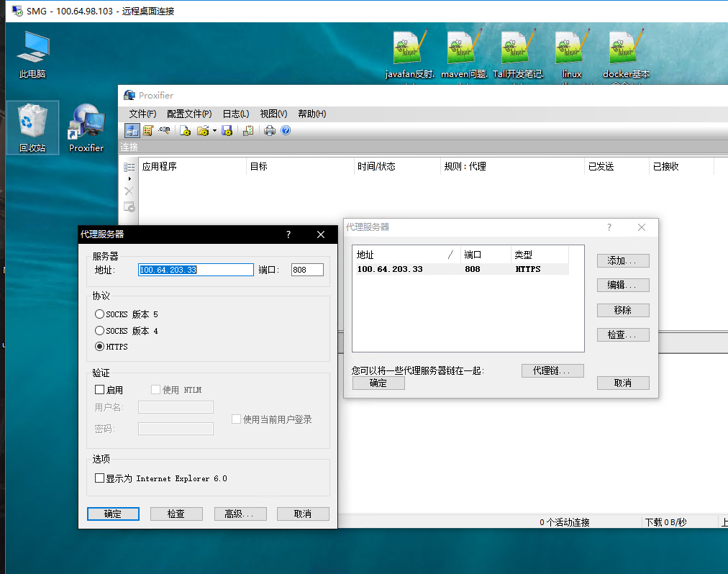Image resolution: width=728 pixels, height=574 pixels.
Task: Click 端口 port input field
Action: tap(307, 270)
